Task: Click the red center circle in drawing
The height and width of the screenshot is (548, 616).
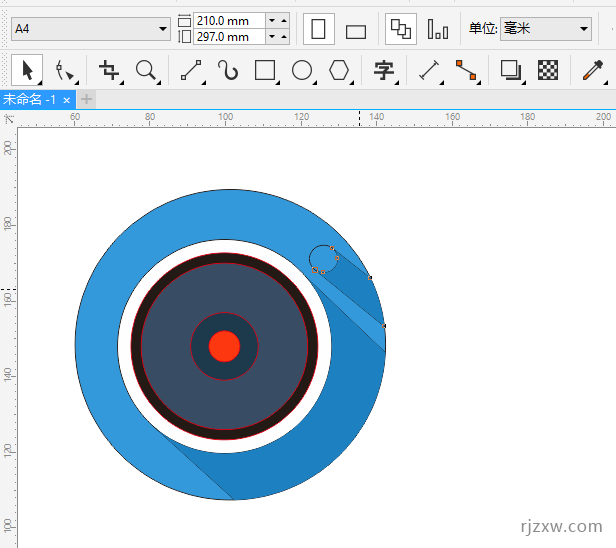Action: point(224,346)
